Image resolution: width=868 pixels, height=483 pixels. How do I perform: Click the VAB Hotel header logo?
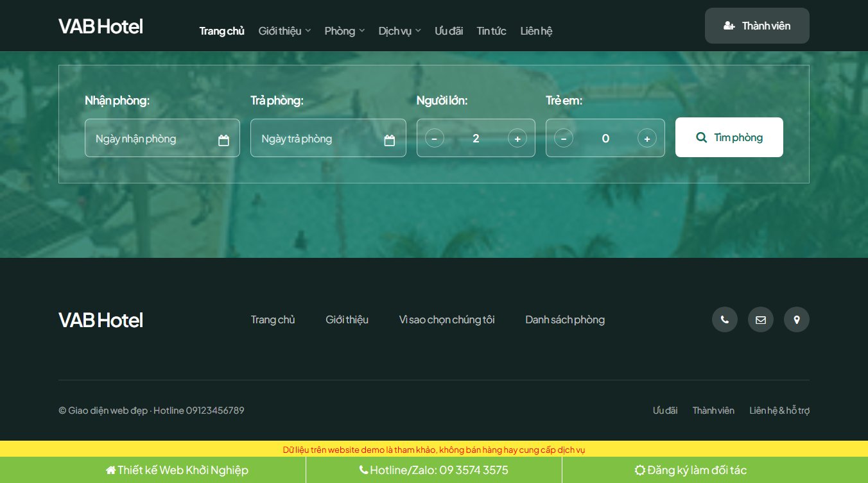coord(101,26)
